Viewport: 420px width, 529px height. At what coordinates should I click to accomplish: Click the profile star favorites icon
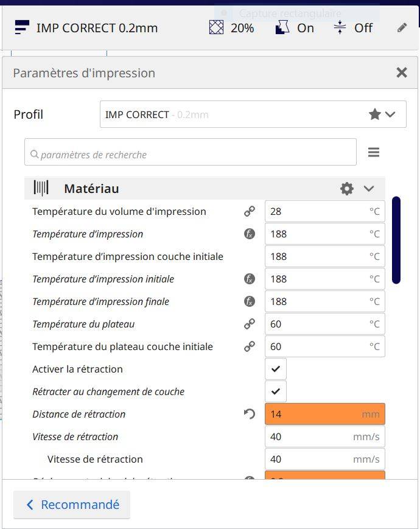coord(375,114)
